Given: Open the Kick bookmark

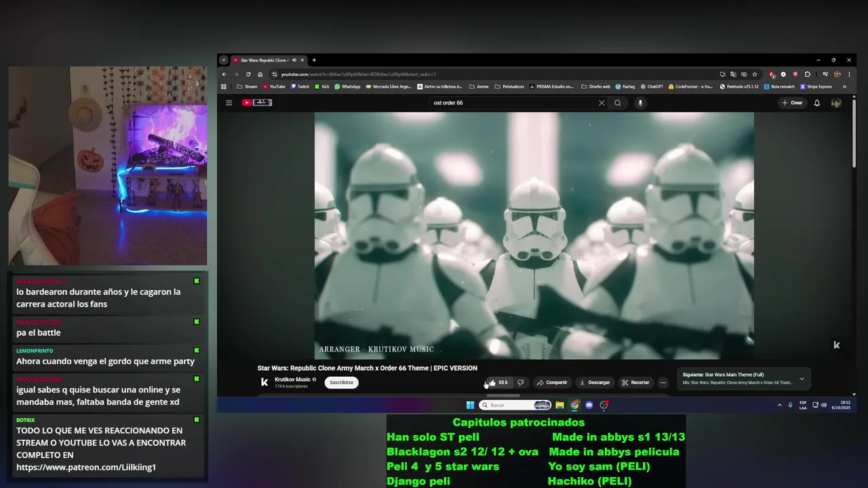Looking at the screenshot, I should pyautogui.click(x=322, y=87).
